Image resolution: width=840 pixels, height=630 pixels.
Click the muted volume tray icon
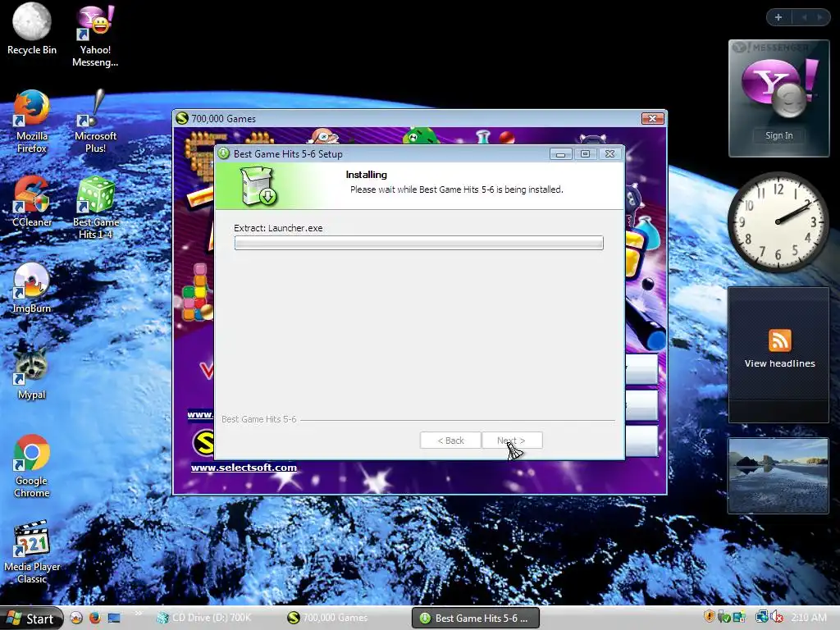pos(776,617)
